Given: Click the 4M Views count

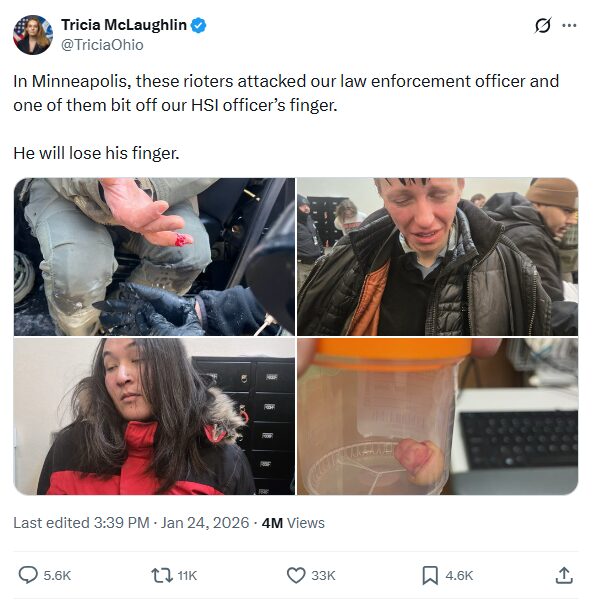Looking at the screenshot, I should coord(293,523).
